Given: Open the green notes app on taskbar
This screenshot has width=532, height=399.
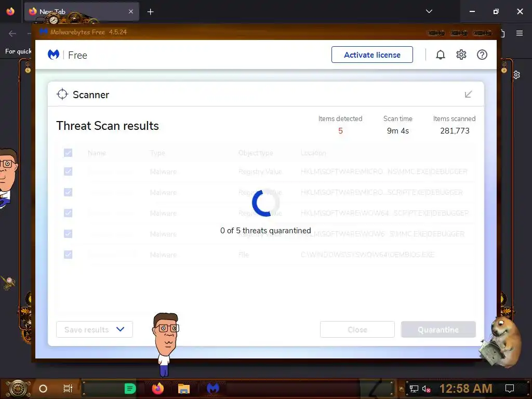Looking at the screenshot, I should (130, 389).
